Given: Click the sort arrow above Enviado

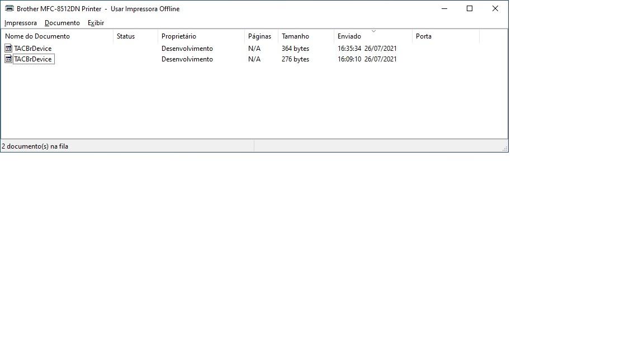Looking at the screenshot, I should click(373, 31).
